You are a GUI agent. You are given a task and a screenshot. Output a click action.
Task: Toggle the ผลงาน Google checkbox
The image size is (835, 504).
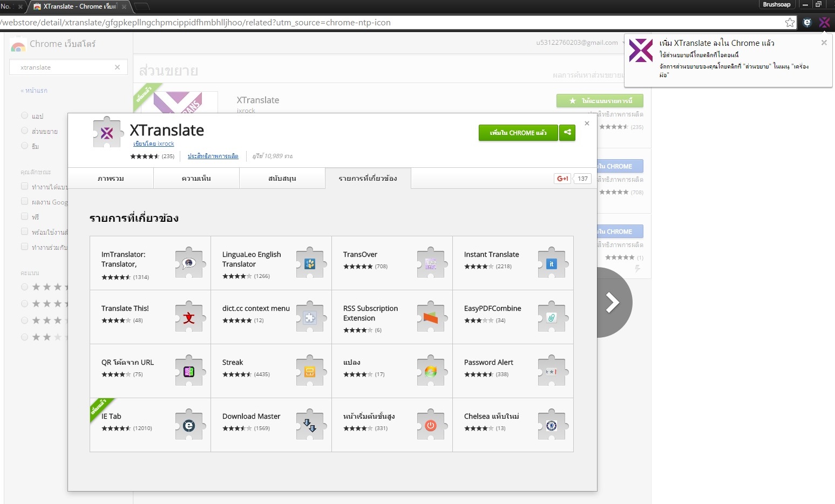(24, 201)
